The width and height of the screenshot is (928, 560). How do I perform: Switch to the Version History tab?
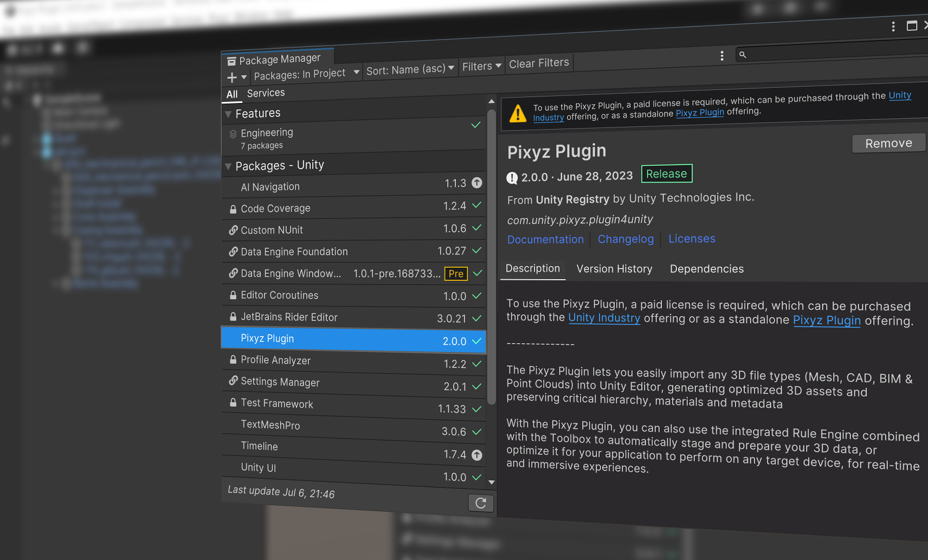point(614,269)
